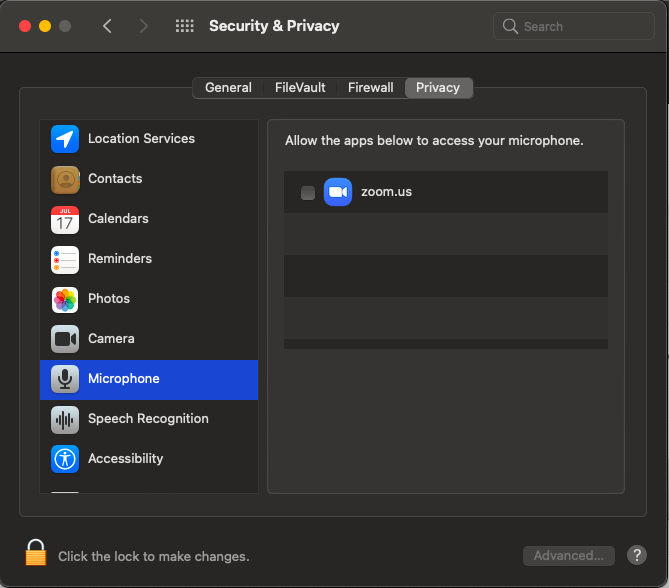Click the lock icon to make changes

click(x=36, y=552)
